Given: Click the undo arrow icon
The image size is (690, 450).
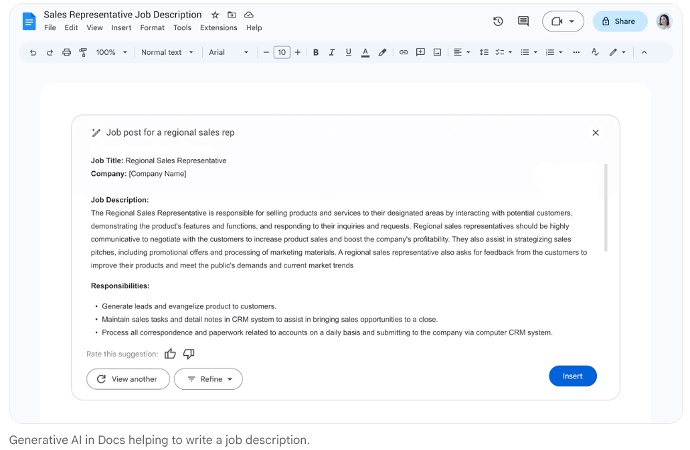Looking at the screenshot, I should tap(33, 52).
